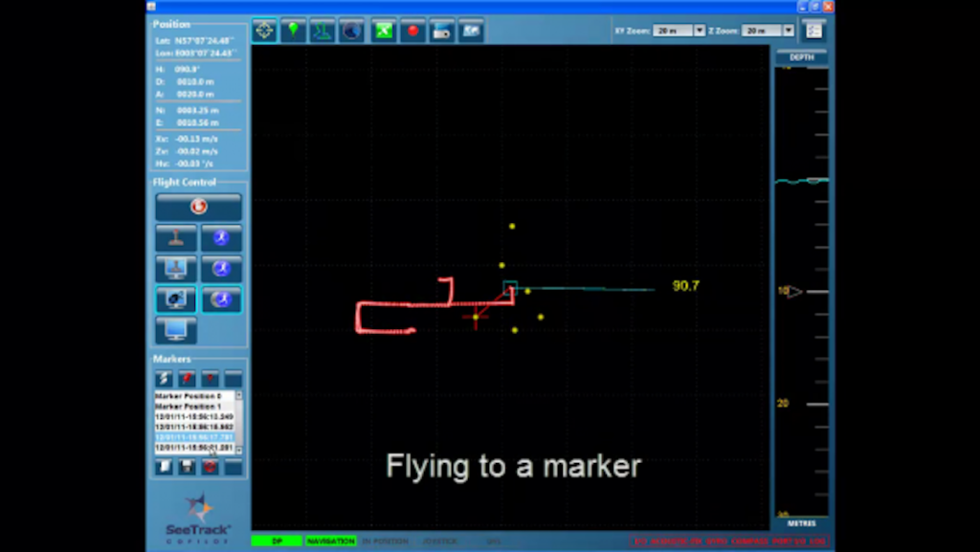Click the SeeTrack Copilot logo
Viewport: 980px width, 552px height.
coord(198,519)
